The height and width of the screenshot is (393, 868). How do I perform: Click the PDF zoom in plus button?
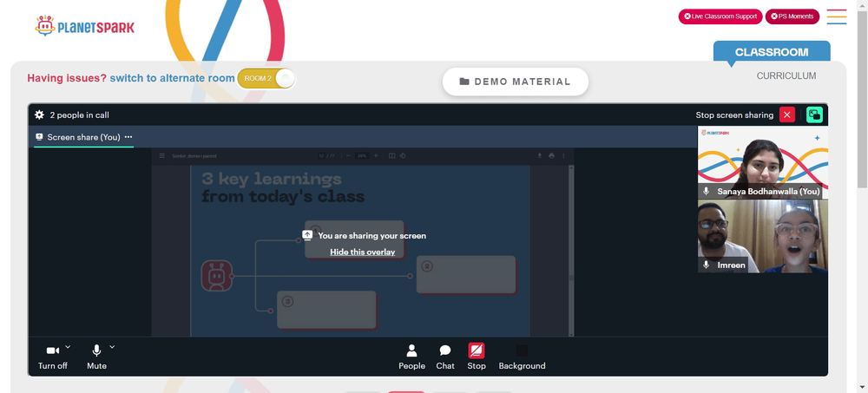pyautogui.click(x=376, y=156)
